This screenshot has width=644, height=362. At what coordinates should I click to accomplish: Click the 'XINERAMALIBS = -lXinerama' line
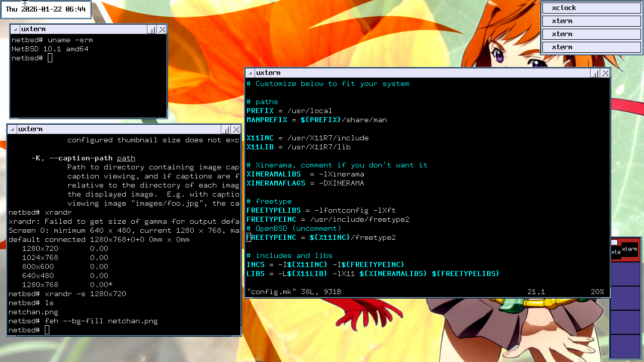[305, 174]
